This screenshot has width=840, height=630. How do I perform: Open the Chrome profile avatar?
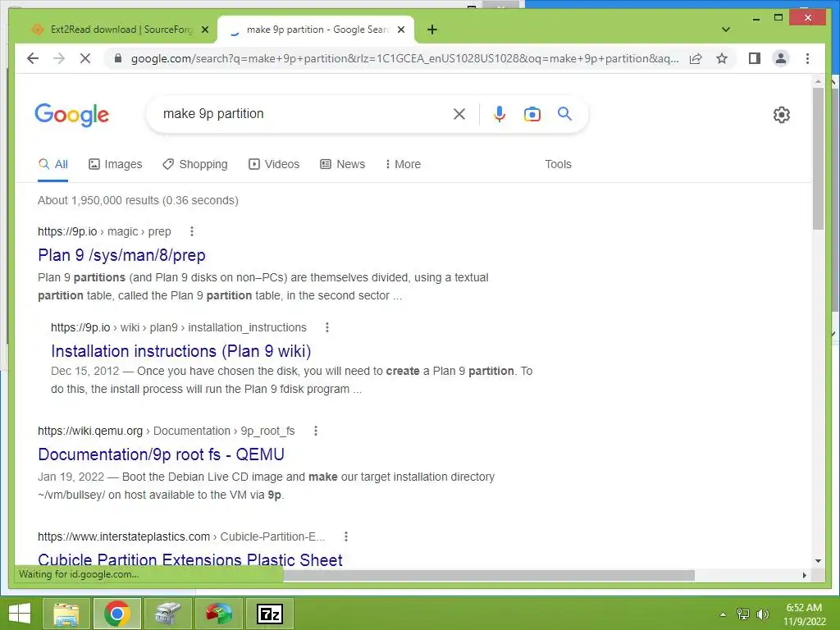click(x=781, y=58)
